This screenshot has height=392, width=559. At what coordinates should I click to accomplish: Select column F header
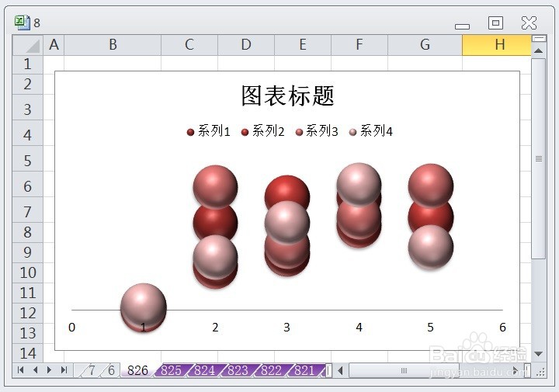point(359,45)
